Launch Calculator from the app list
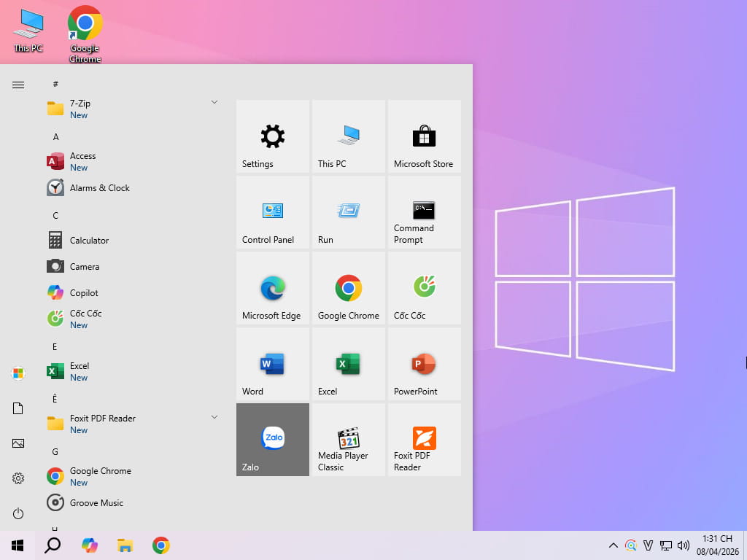 tap(133, 240)
